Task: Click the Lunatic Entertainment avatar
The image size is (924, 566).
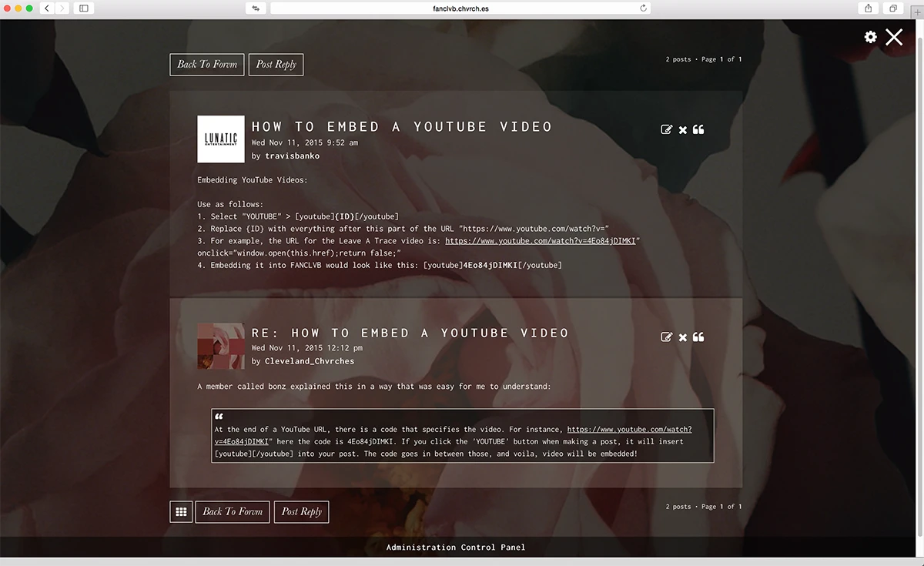Action: tap(221, 139)
